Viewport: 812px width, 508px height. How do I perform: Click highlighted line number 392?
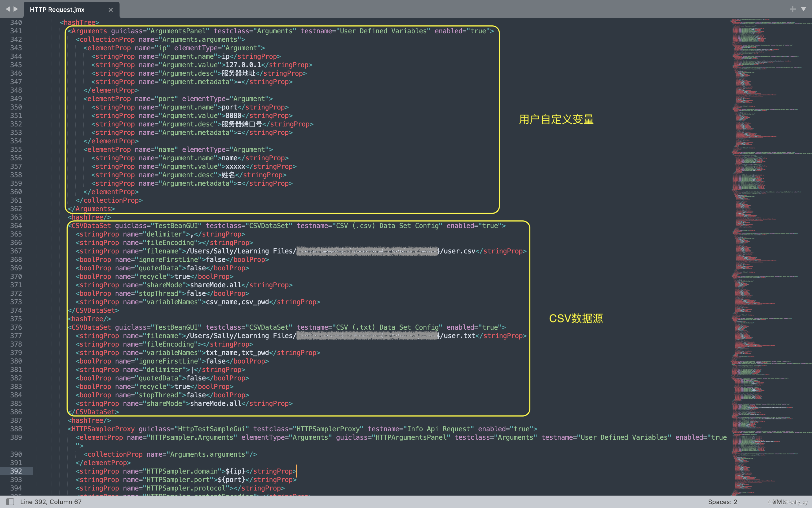[x=16, y=471]
